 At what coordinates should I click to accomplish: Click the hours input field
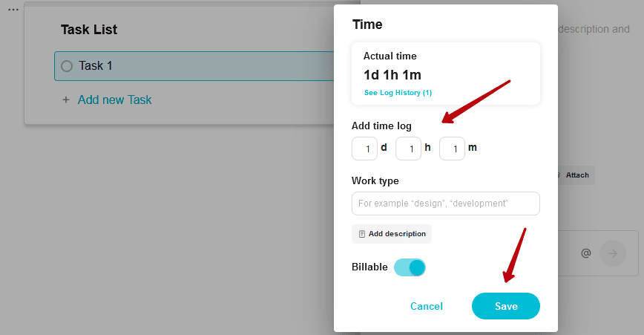click(x=408, y=149)
